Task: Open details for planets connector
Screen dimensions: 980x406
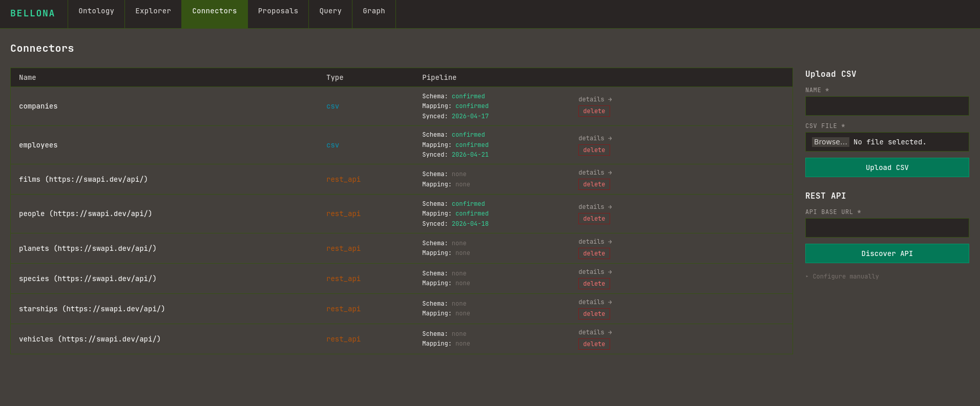Action: (x=595, y=242)
